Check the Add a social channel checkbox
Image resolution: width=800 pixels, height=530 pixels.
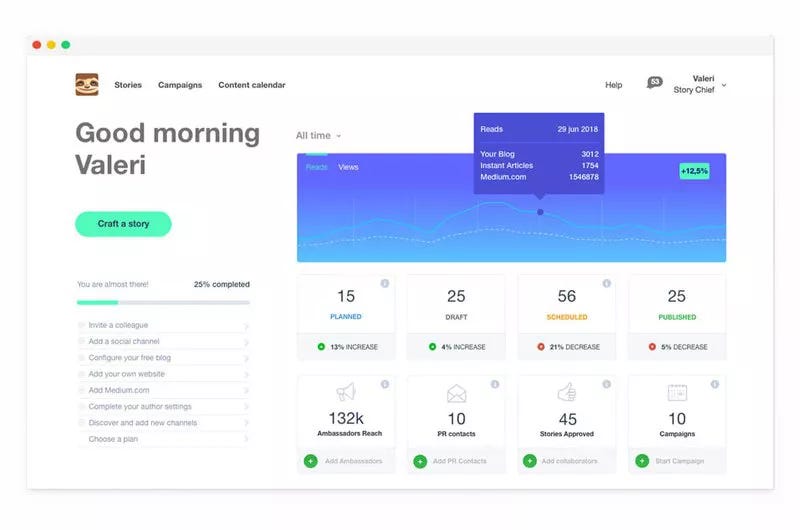(x=81, y=341)
